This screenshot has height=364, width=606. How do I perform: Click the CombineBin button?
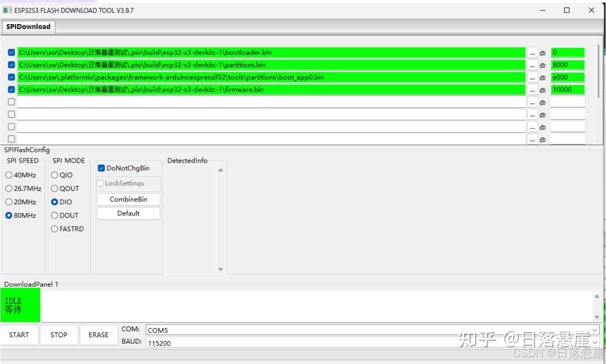pyautogui.click(x=128, y=199)
